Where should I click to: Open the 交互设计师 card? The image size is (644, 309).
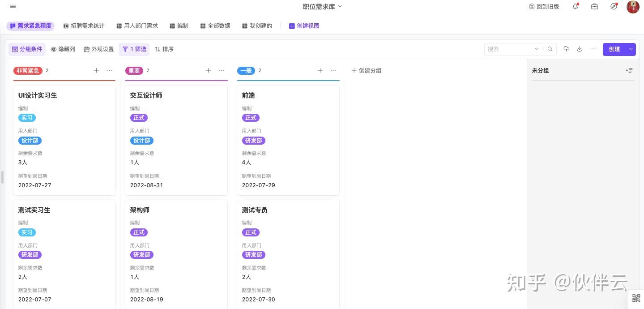point(176,140)
